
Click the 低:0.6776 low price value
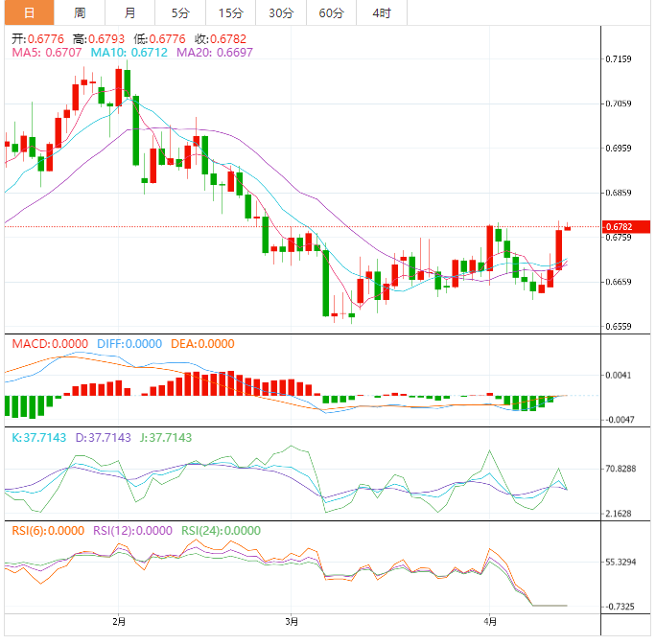pos(159,39)
